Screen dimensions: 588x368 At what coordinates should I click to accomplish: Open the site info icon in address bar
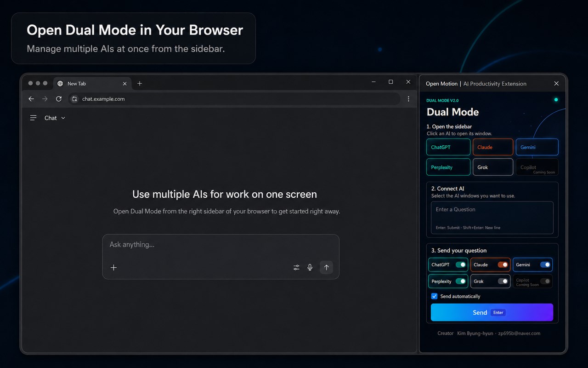coord(74,99)
